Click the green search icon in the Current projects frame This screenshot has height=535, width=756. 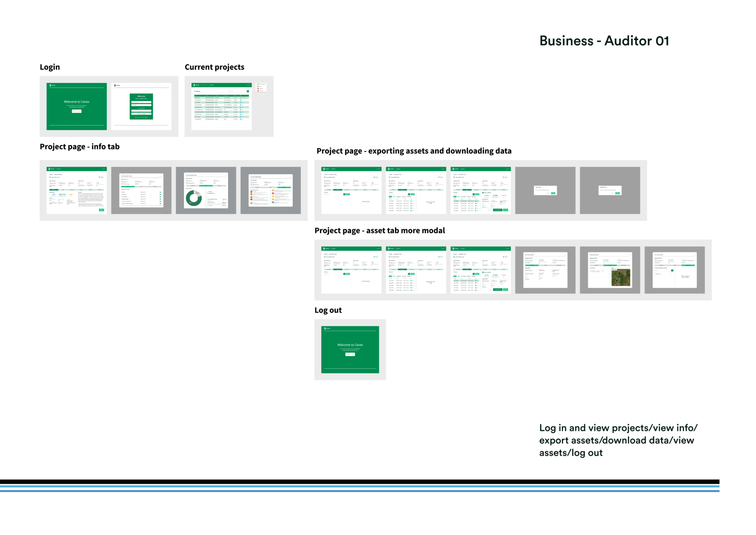[x=248, y=91]
